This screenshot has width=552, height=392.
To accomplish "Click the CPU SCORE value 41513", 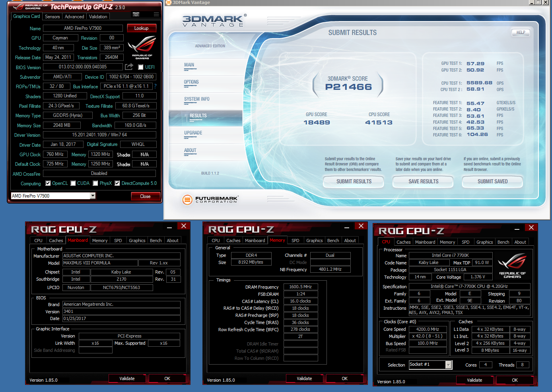I will pos(379,122).
